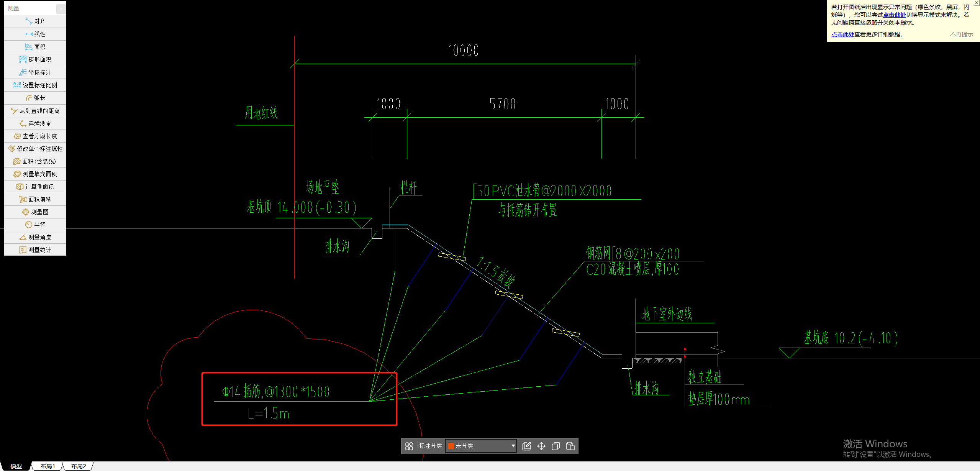Click the grid category icon in annotation bar
The image size is (980, 471).
pos(409,446)
